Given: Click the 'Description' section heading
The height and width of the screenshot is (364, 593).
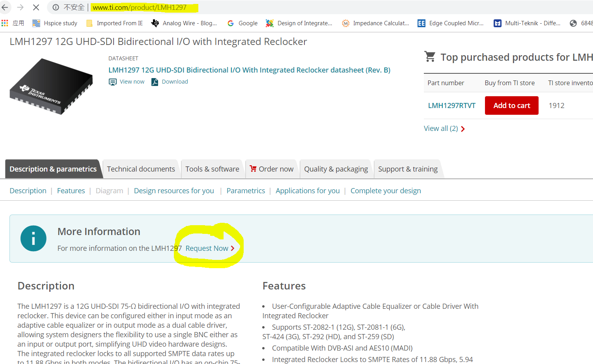Looking at the screenshot, I should [46, 286].
